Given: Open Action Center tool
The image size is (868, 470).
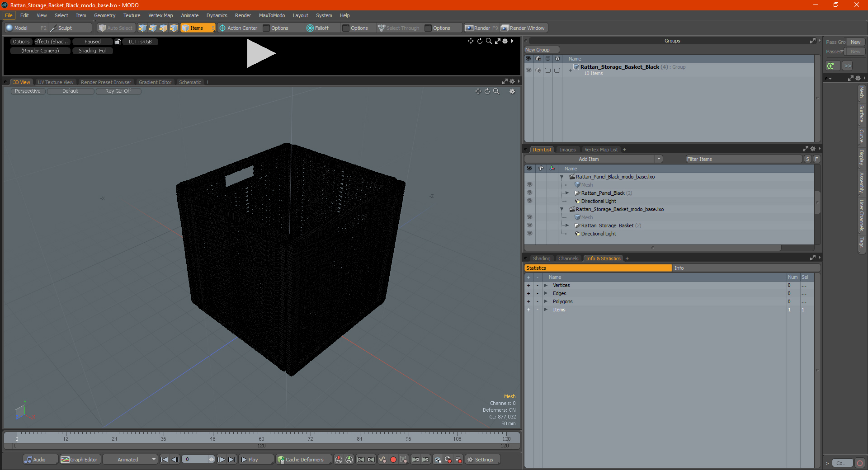Looking at the screenshot, I should point(238,28).
